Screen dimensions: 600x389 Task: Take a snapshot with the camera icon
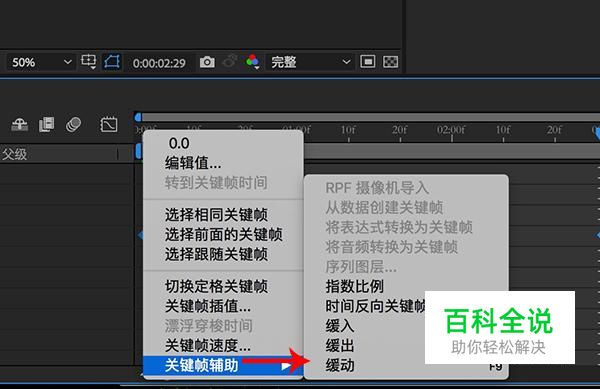(207, 62)
